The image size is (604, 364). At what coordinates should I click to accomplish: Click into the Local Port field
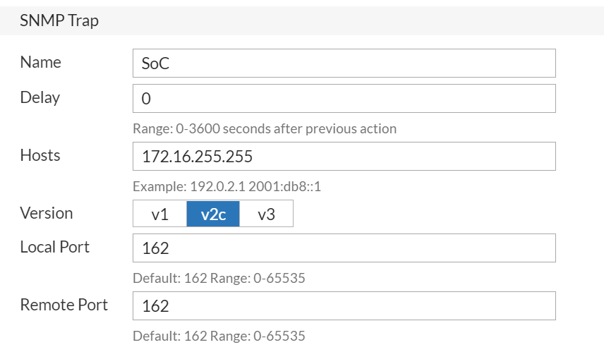pos(344,248)
